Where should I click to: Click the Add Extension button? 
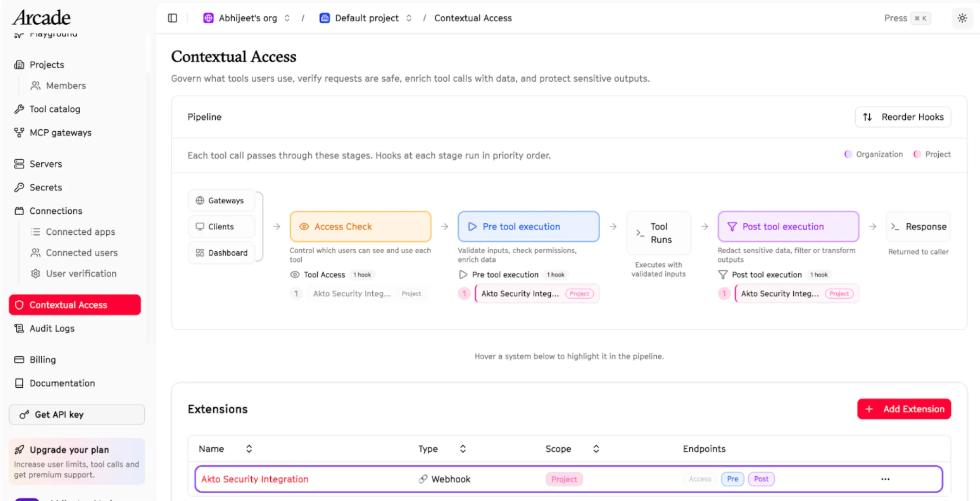click(x=904, y=409)
